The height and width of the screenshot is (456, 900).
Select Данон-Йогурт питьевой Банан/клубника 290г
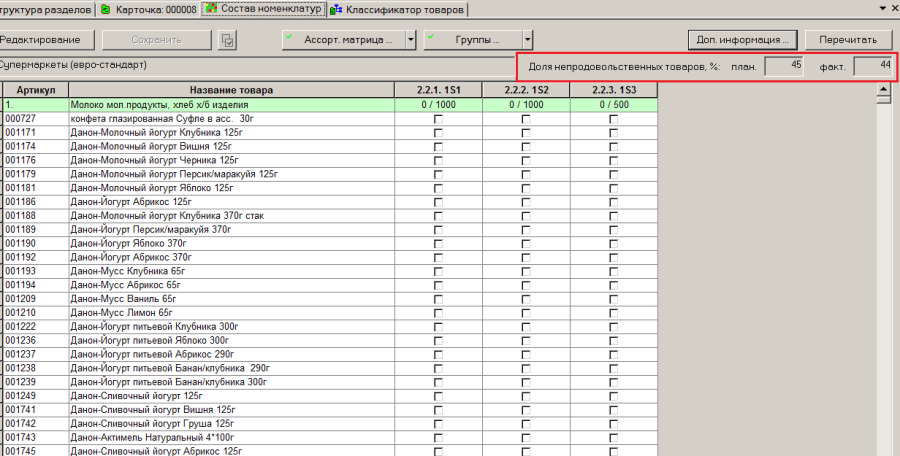(x=330, y=368)
